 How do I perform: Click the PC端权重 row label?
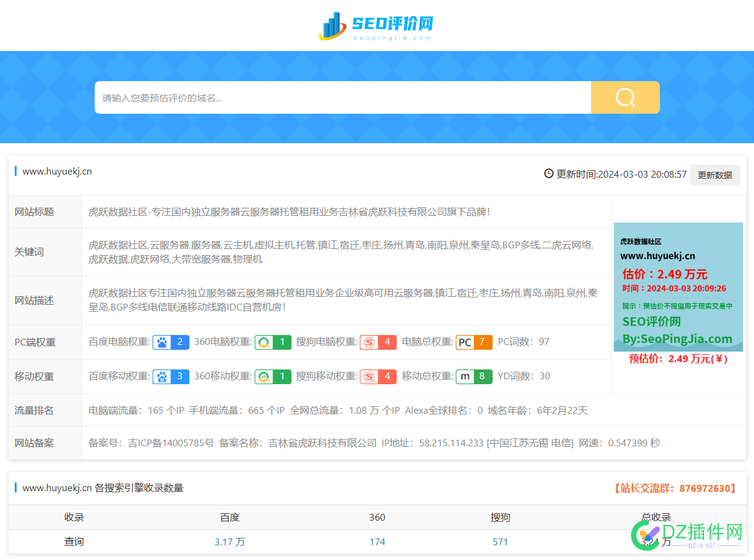coord(35,342)
